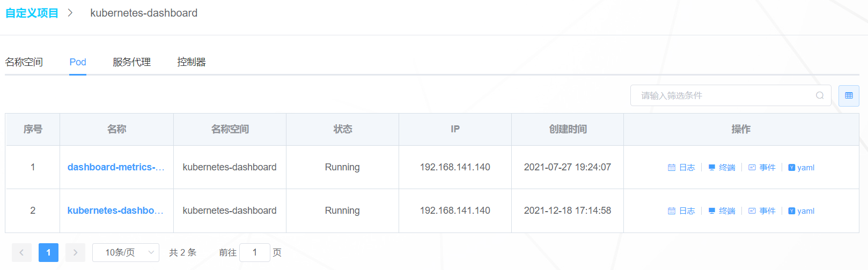Open the 10条/页 page size dropdown
This screenshot has width=868, height=270.
point(126,252)
